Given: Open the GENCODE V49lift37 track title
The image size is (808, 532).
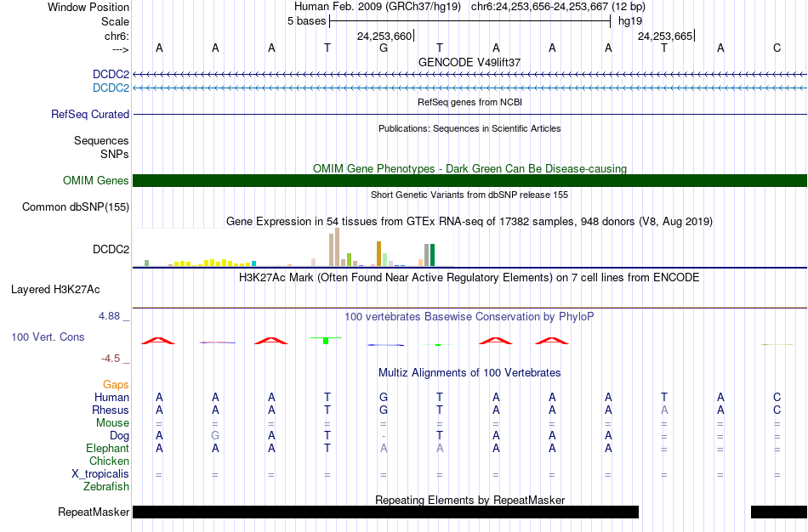Looking at the screenshot, I should 469,62.
